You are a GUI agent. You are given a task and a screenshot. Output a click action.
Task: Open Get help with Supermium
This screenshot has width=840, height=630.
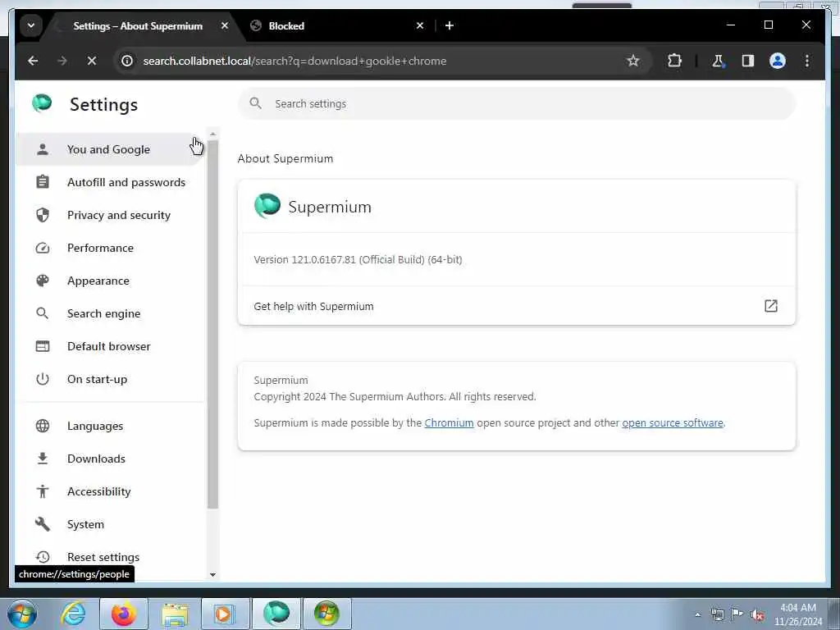517,306
